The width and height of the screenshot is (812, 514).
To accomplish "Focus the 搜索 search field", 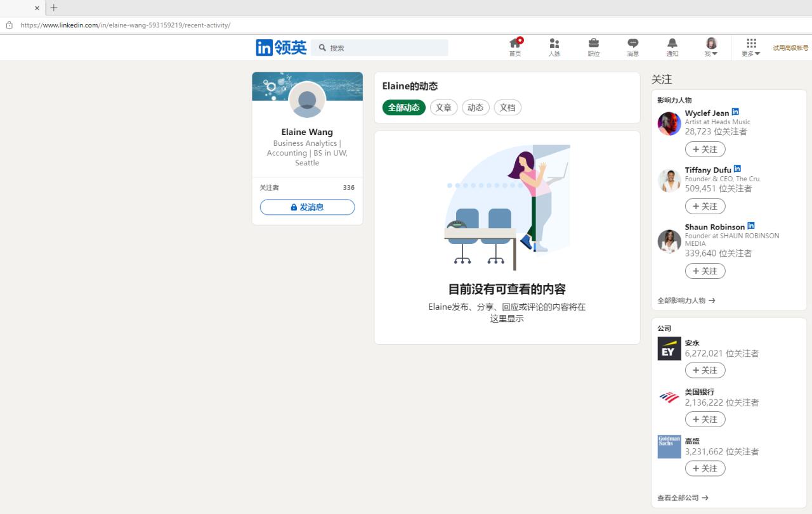I will tap(379, 48).
